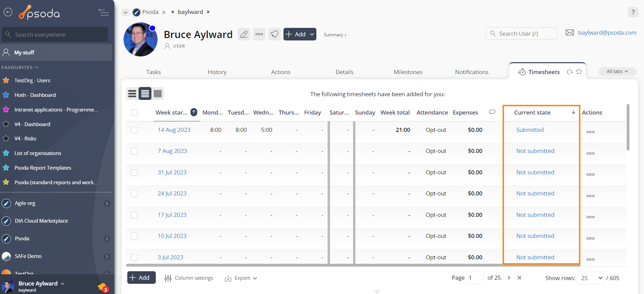
Task: Open actions menu for 31 Jul 2023
Action: point(590,174)
